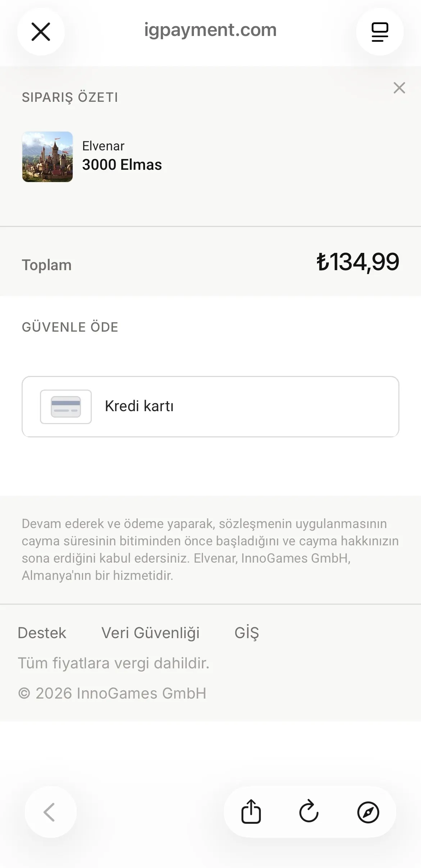421x868 pixels.
Task: Tap the ₺134,99 total amount
Action: 358,262
